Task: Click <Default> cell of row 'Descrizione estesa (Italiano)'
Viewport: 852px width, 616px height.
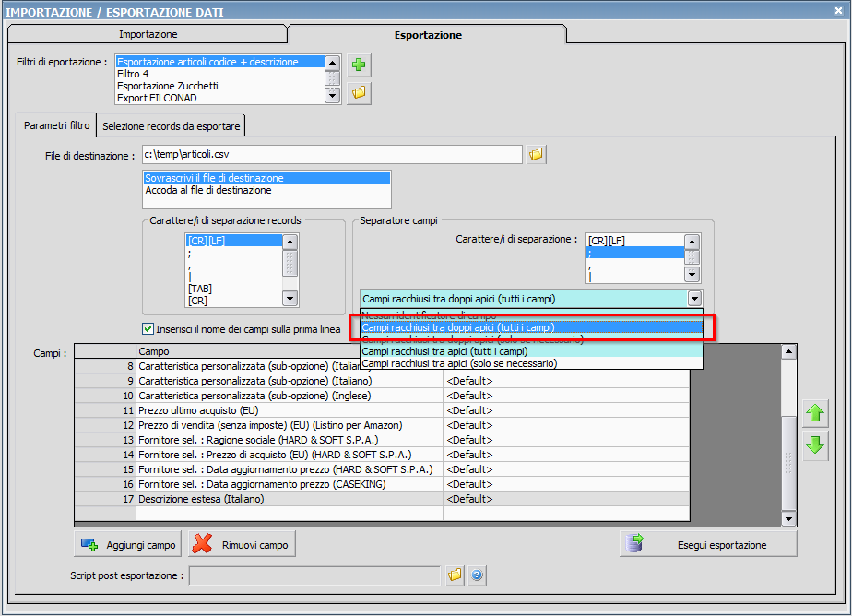Action: pos(566,499)
